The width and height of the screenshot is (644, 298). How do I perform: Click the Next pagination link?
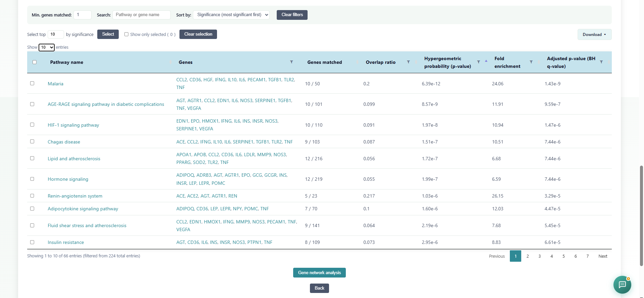(x=603, y=256)
